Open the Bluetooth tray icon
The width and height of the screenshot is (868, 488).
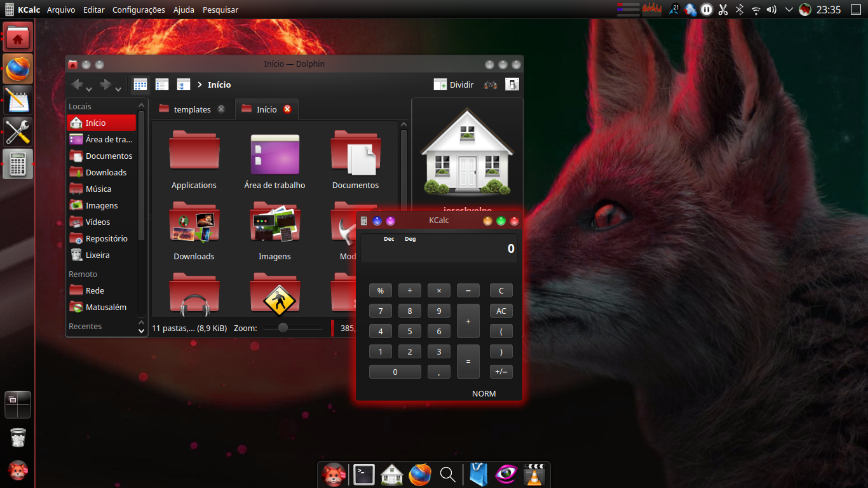(x=740, y=10)
